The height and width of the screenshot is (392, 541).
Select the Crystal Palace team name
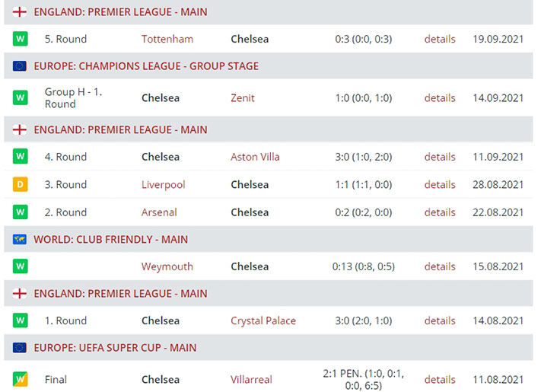(x=263, y=320)
